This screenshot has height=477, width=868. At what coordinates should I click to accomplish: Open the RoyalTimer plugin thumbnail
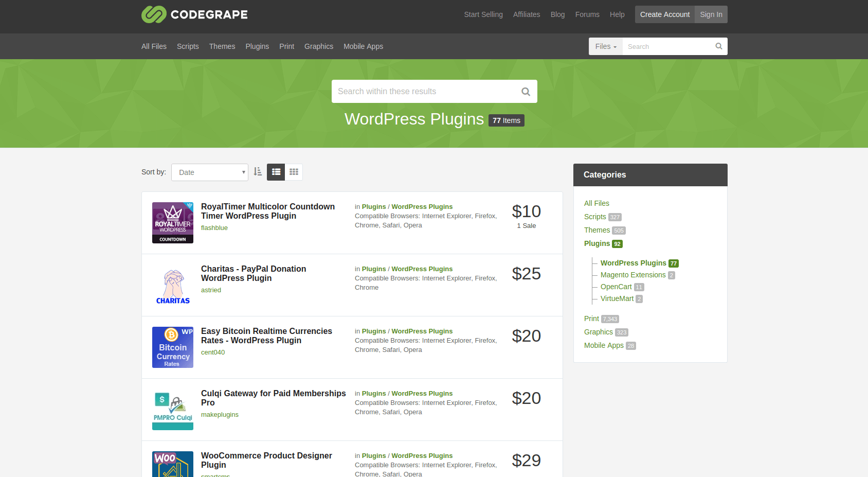173,223
